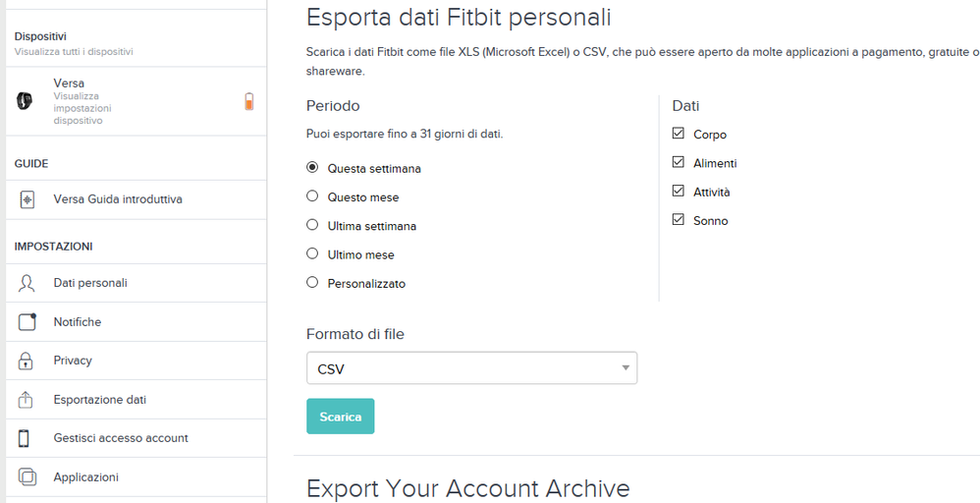
Task: Choose the Personalizzato period option
Action: click(x=312, y=282)
